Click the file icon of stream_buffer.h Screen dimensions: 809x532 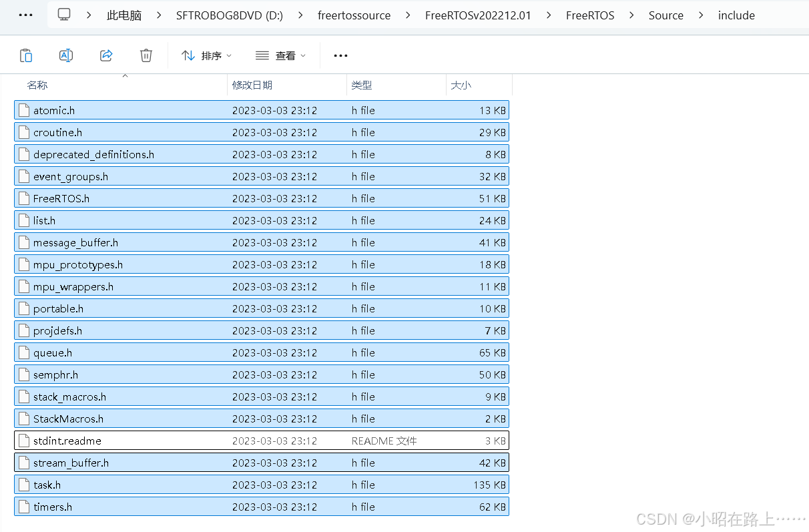click(24, 463)
